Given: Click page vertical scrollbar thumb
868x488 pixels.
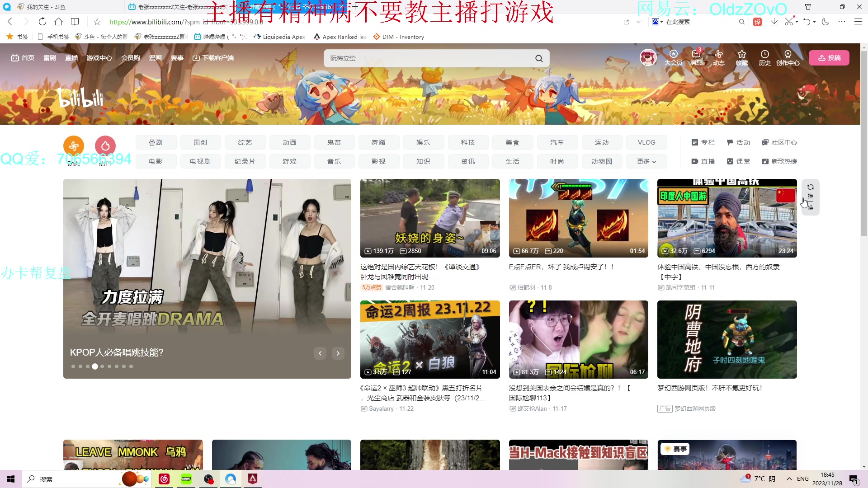Looking at the screenshot, I should coord(864,142).
